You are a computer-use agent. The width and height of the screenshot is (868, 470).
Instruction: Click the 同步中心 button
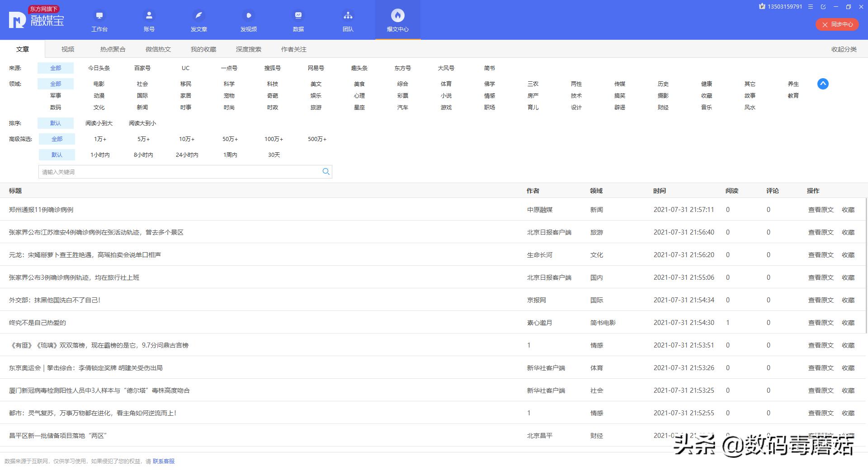[837, 24]
